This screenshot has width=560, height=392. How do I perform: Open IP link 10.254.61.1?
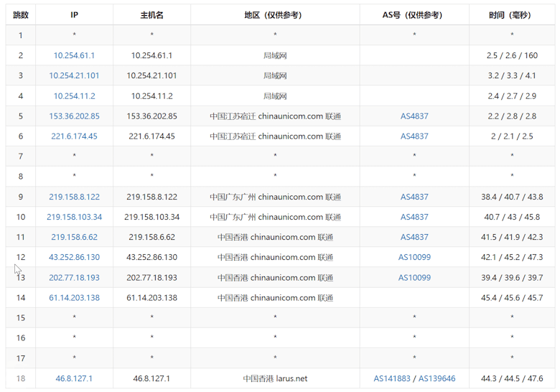pos(74,55)
